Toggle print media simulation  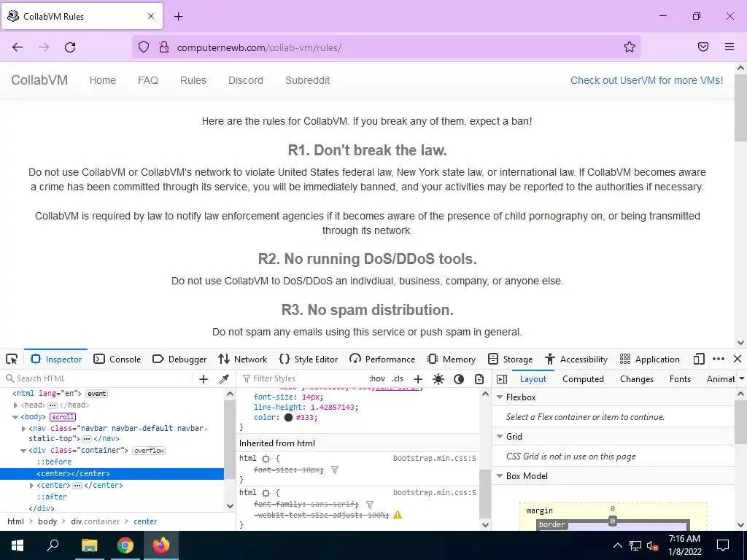(x=479, y=379)
